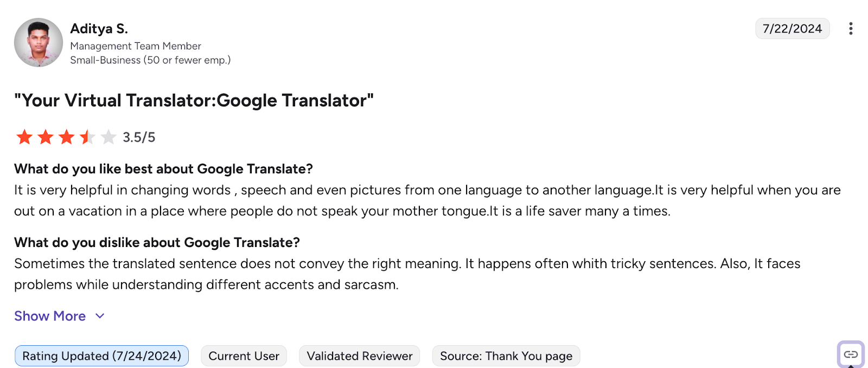
Task: Click the empty fifth rating star
Action: tap(108, 137)
